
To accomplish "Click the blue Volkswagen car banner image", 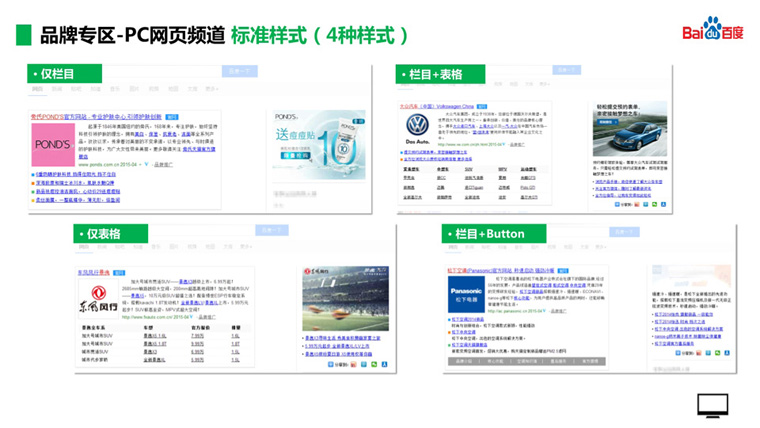I will [630, 129].
